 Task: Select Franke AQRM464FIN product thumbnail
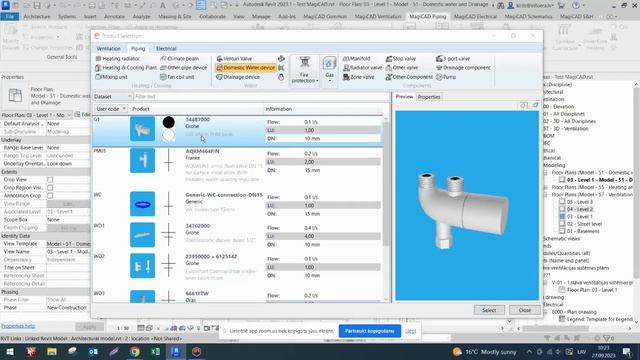pos(142,160)
